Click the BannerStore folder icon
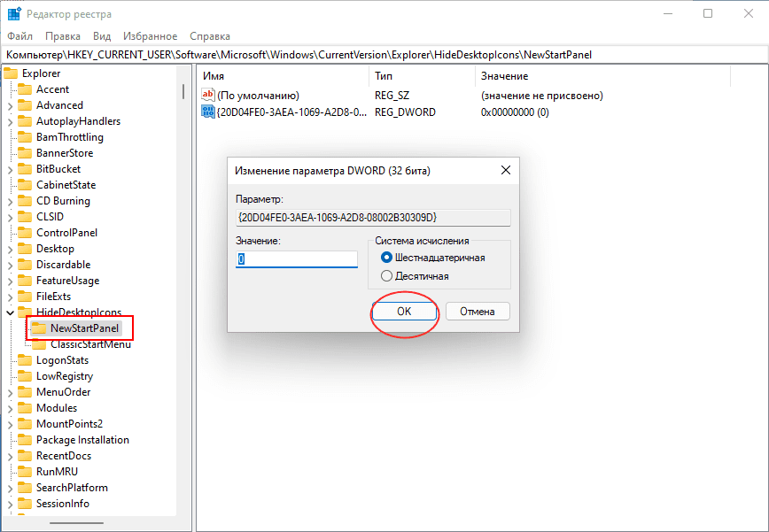 tap(25, 153)
